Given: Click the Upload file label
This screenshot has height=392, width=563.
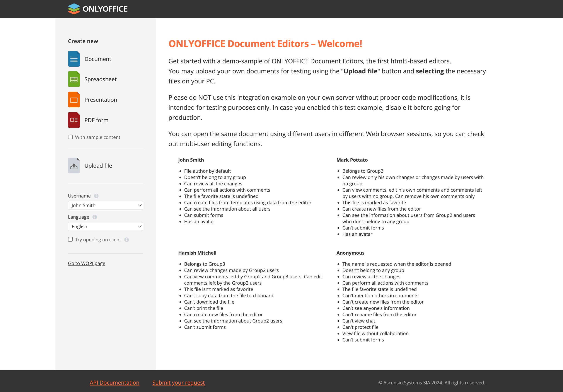Looking at the screenshot, I should 98,166.
